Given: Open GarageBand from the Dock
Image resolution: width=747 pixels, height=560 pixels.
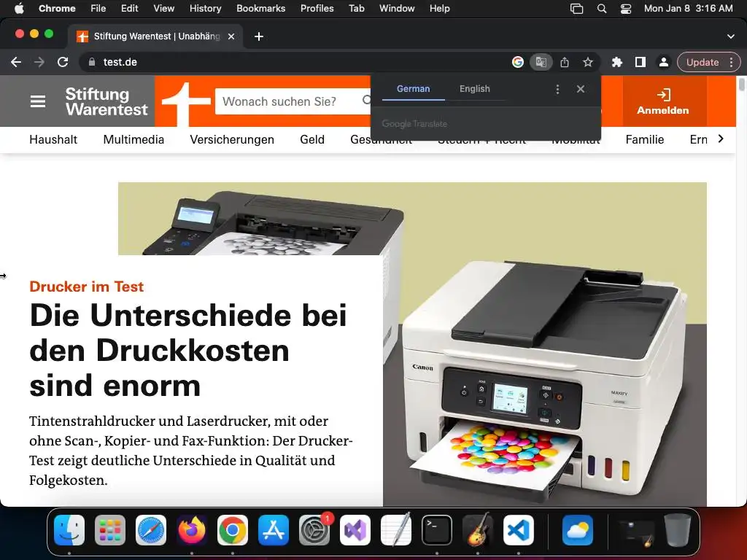Looking at the screenshot, I should (x=478, y=530).
